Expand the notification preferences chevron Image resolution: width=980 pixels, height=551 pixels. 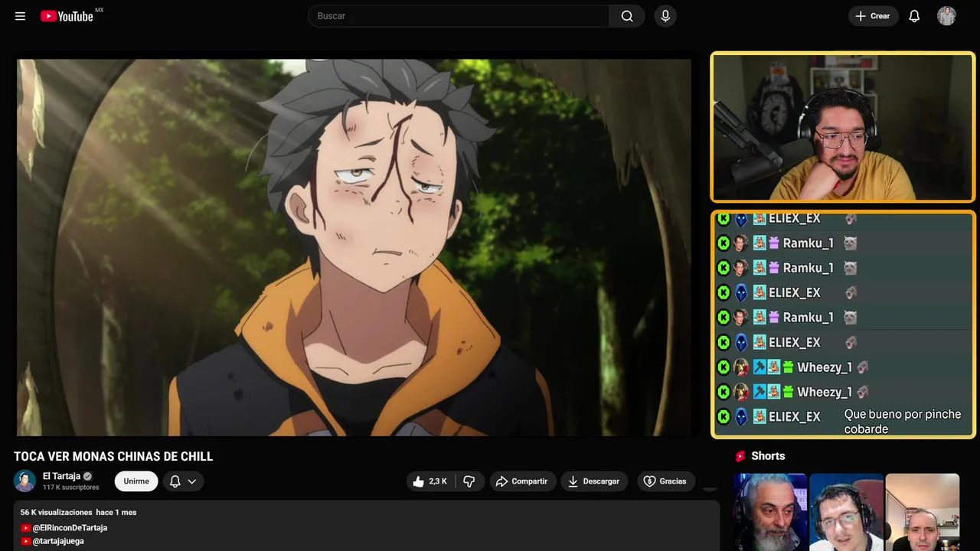(x=192, y=481)
